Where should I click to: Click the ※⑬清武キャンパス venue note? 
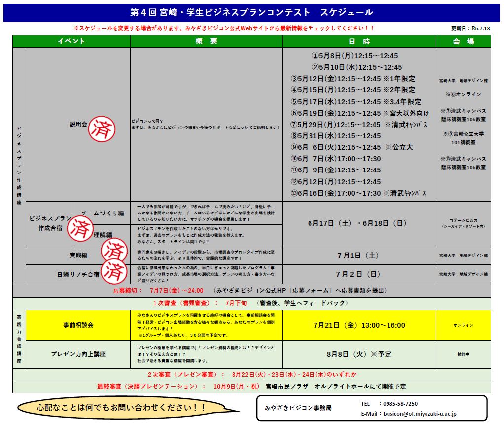coord(464,159)
